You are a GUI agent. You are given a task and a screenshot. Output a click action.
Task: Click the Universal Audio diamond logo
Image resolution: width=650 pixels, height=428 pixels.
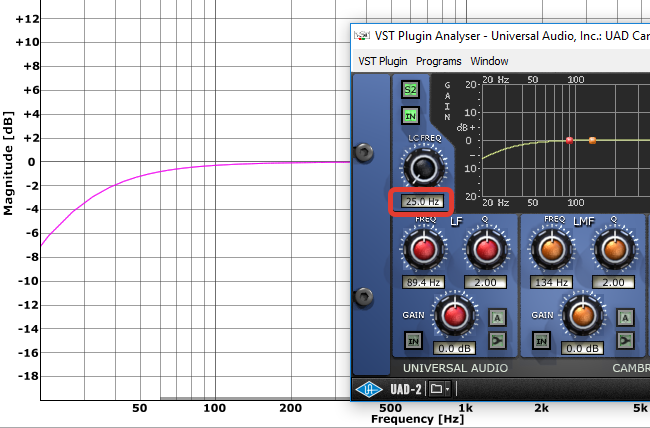click(369, 389)
